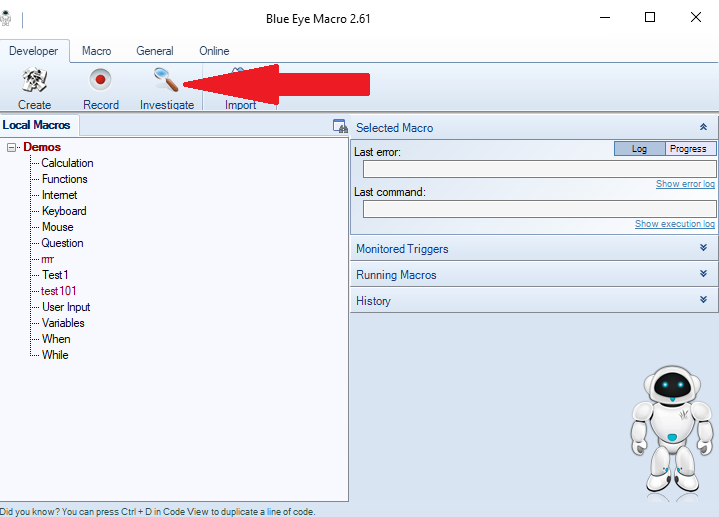719x517 pixels.
Task: Select the When macro
Action: [x=56, y=339]
